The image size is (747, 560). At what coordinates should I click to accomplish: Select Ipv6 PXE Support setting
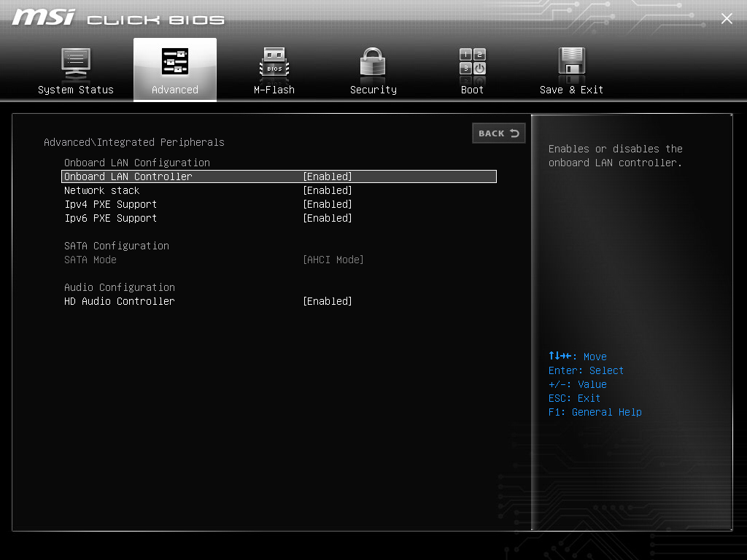coord(111,218)
